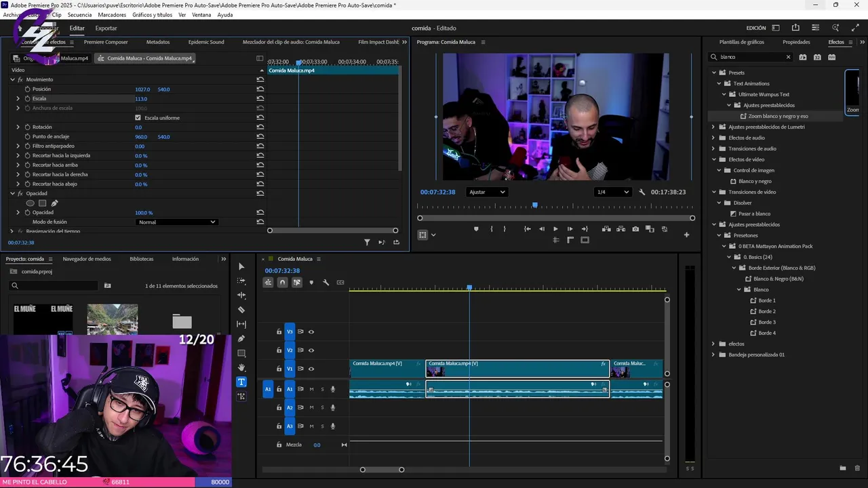Mute audio track A1
This screenshot has width=868, height=488.
(311, 389)
